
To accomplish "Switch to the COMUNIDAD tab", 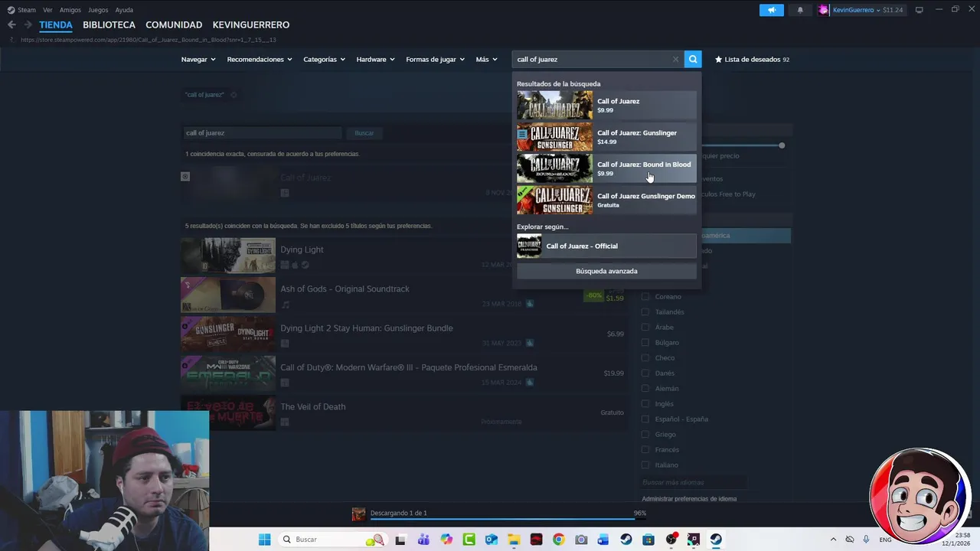I will coord(174,24).
